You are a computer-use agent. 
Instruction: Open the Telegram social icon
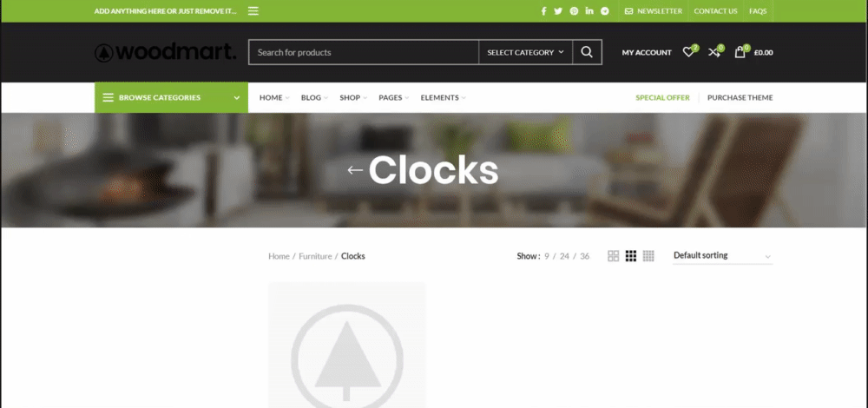coord(605,11)
